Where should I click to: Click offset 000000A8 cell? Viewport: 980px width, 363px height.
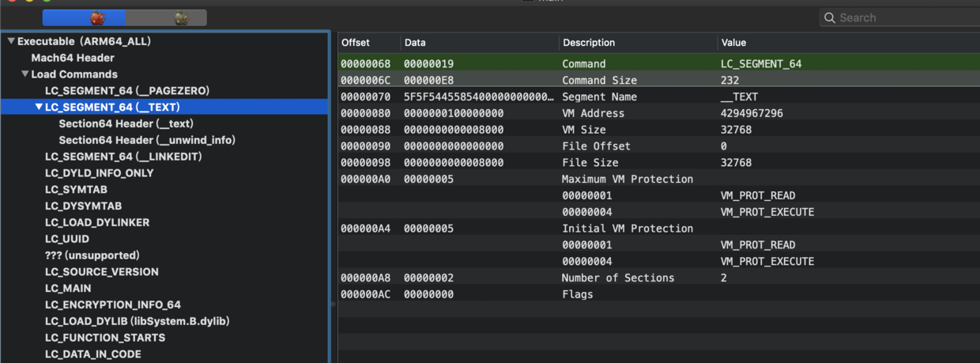[366, 278]
